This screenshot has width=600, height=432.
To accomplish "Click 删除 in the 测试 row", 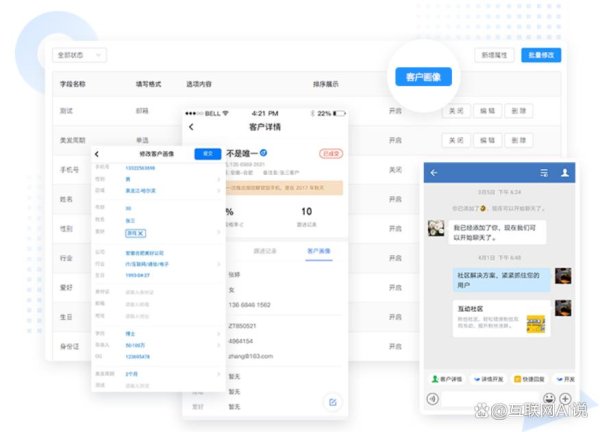I will 518,111.
